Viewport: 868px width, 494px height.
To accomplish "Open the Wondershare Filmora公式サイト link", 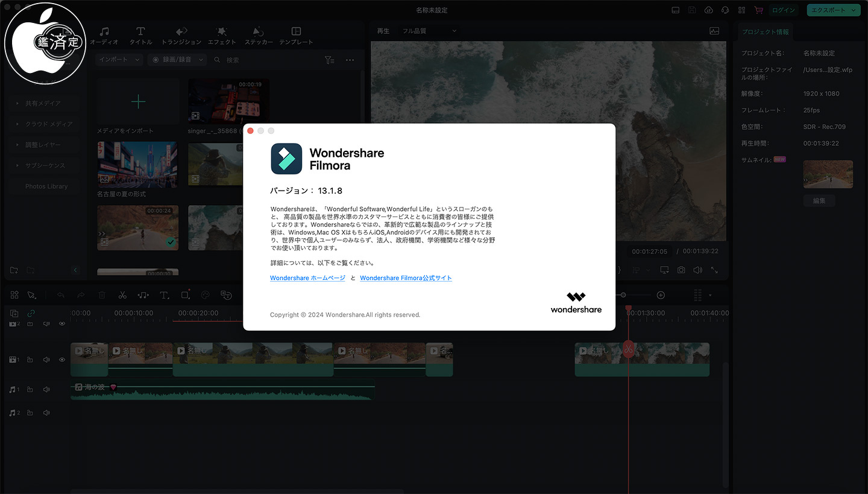I will coord(406,278).
